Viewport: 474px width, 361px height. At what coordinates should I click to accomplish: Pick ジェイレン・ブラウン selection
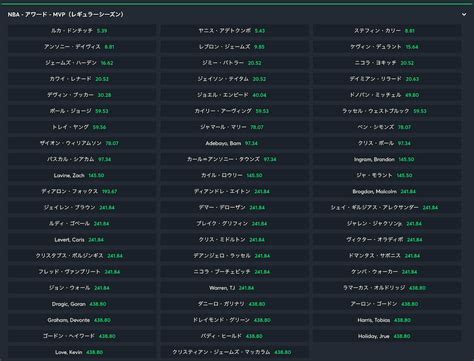pos(82,207)
